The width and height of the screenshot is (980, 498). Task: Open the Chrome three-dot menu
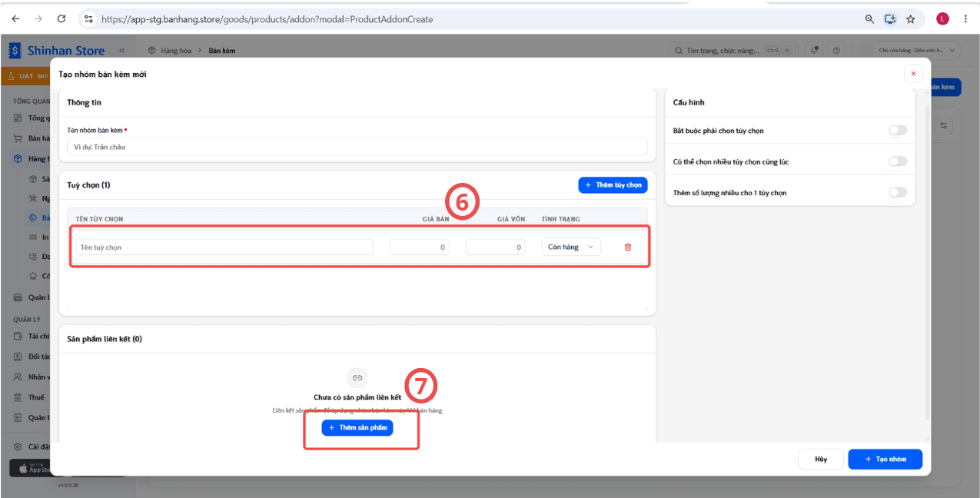[x=965, y=19]
